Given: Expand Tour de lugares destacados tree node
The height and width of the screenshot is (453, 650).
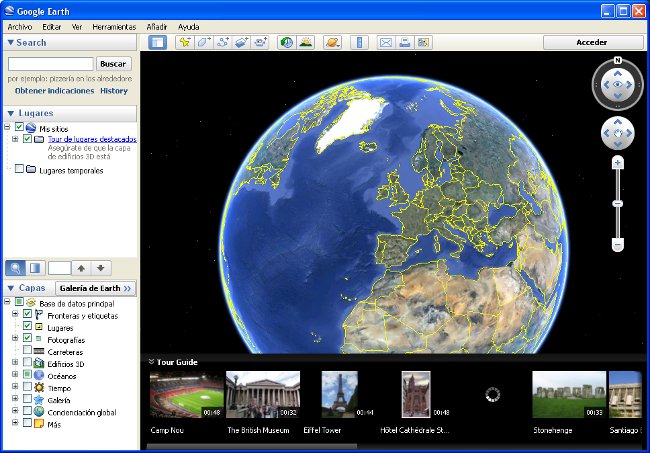Looking at the screenshot, I should (x=15, y=139).
